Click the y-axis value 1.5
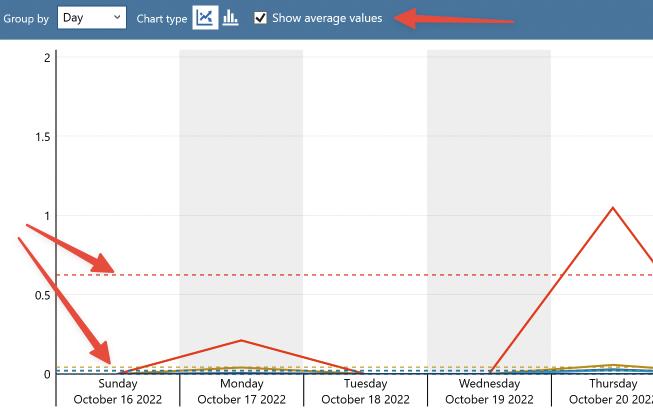 click(x=42, y=136)
